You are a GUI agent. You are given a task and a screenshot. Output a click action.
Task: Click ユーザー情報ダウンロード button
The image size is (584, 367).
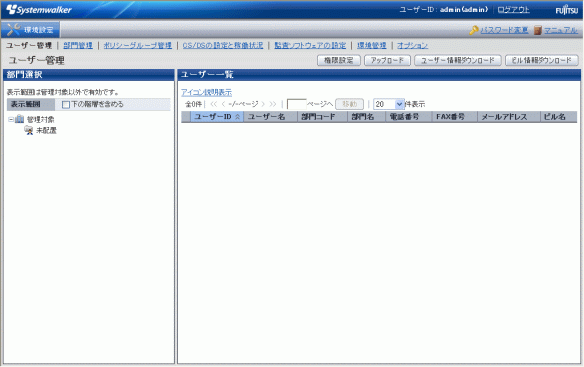tap(458, 60)
